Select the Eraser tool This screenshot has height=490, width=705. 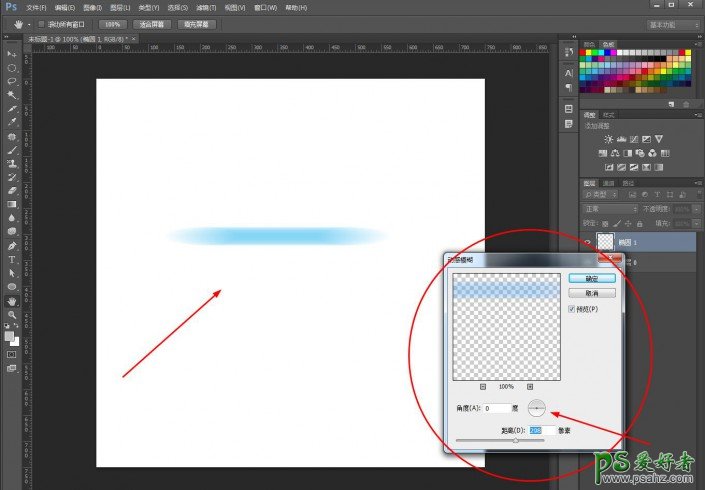12,191
